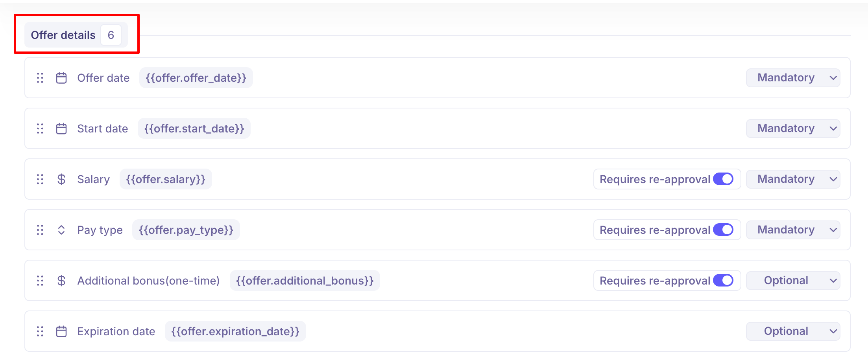Click the dollar icon next to Salary

[61, 179]
